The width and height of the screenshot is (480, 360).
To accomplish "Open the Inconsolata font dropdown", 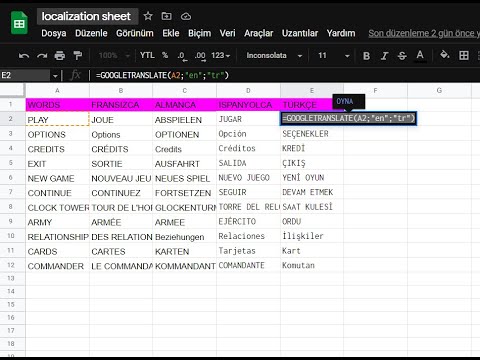I will [274, 56].
